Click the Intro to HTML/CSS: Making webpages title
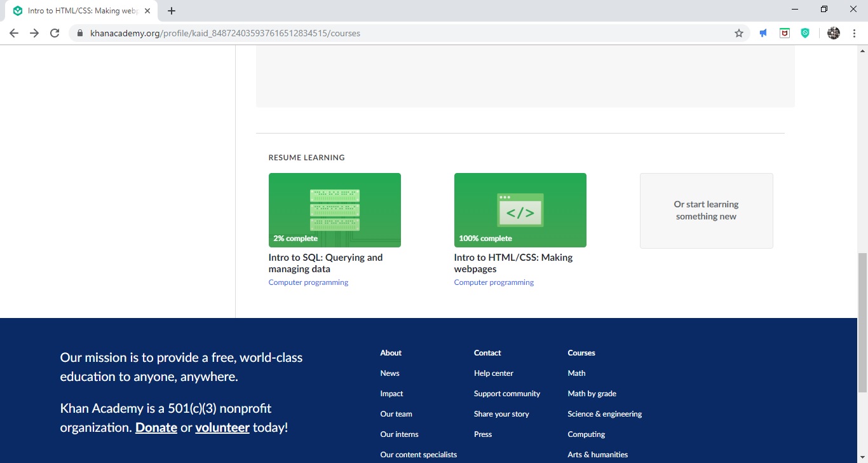The height and width of the screenshot is (463, 868). tap(513, 263)
